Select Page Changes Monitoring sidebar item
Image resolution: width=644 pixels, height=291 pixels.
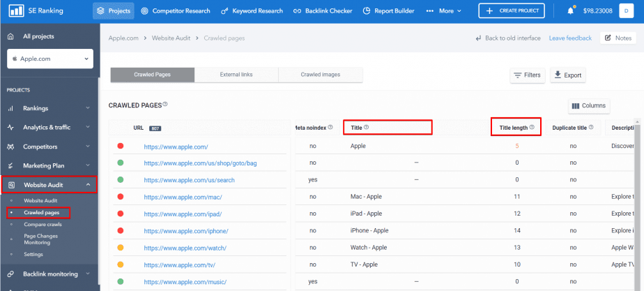[40, 239]
